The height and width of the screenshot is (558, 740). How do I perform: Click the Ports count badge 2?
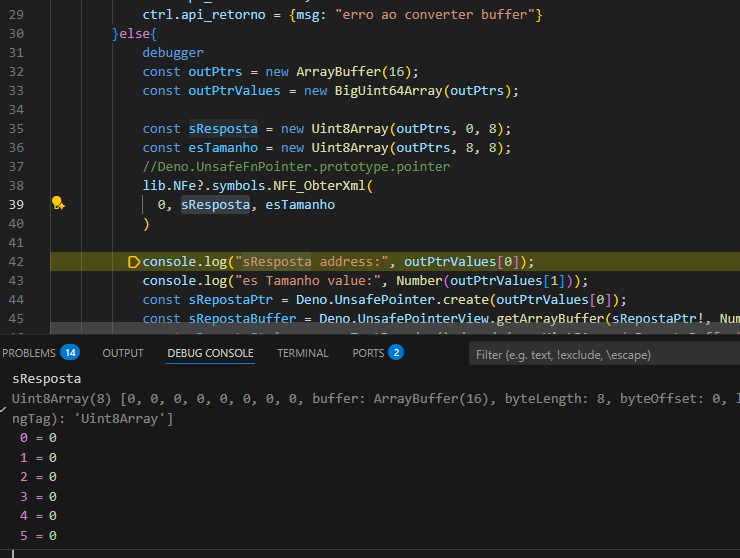396,353
